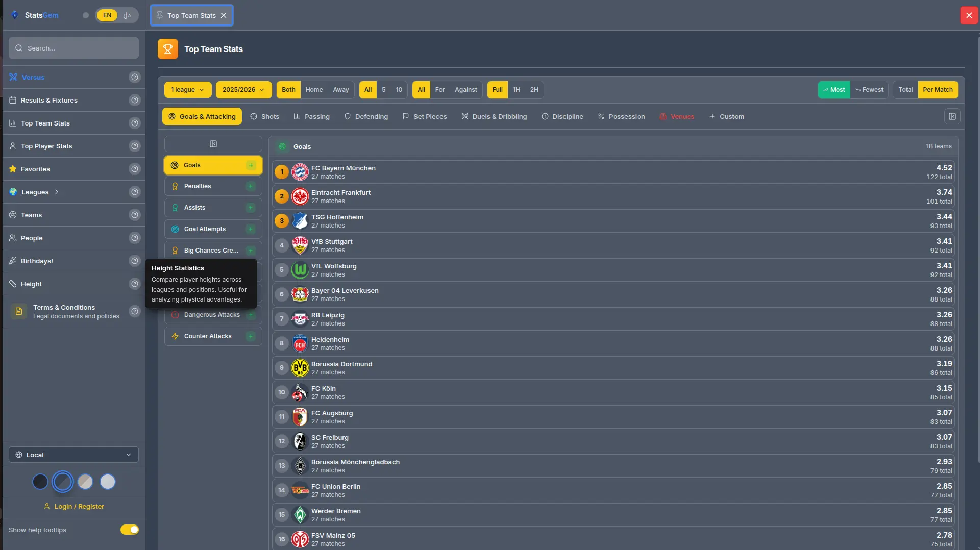
Task: Switch sorting to Fewest
Action: click(869, 90)
